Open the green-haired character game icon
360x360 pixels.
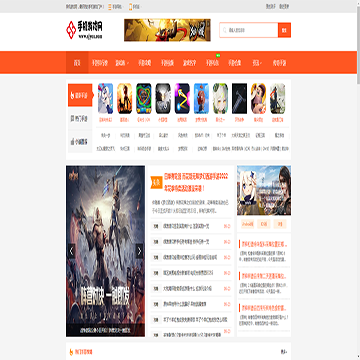pyautogui.click(x=220, y=99)
